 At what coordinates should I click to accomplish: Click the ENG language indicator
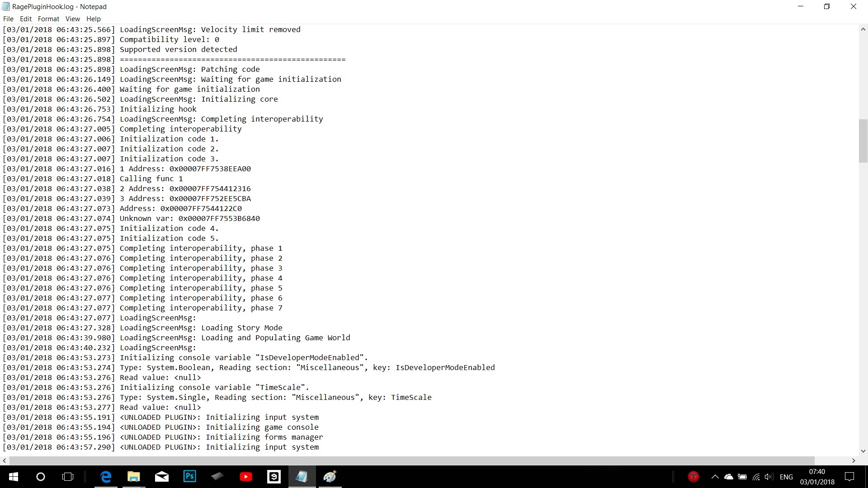point(786,477)
